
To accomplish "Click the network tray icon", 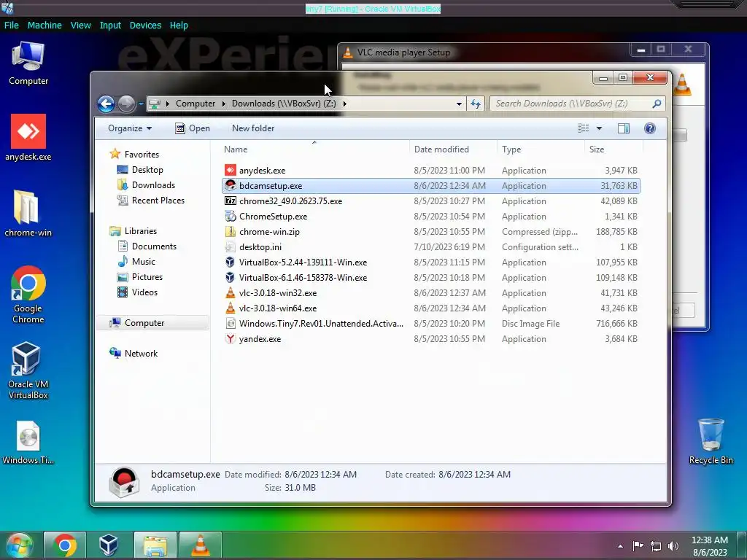I will pyautogui.click(x=656, y=546).
